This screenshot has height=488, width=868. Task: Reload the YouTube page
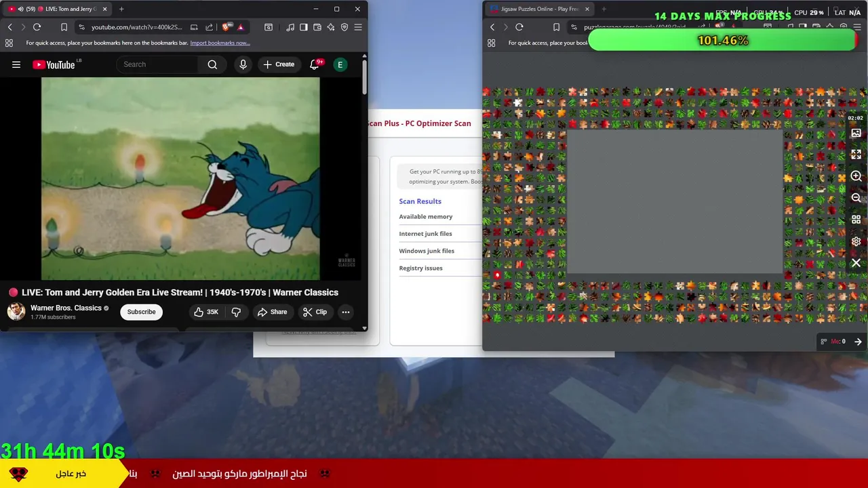point(37,27)
